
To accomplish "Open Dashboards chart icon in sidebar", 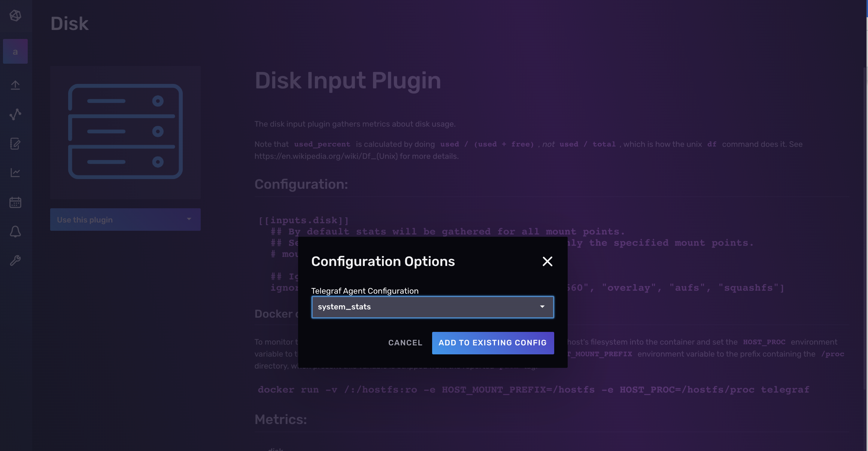I will click(15, 173).
